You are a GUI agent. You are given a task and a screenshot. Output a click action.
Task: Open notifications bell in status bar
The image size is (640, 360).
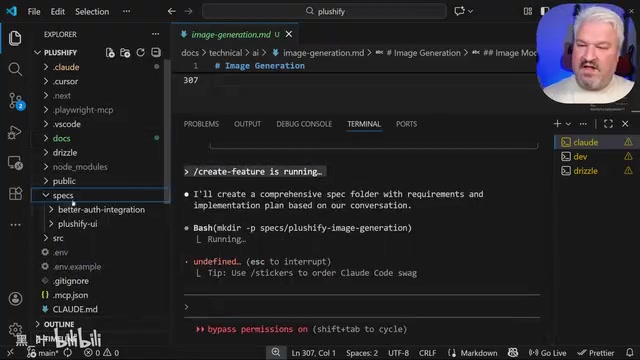[x=630, y=353]
